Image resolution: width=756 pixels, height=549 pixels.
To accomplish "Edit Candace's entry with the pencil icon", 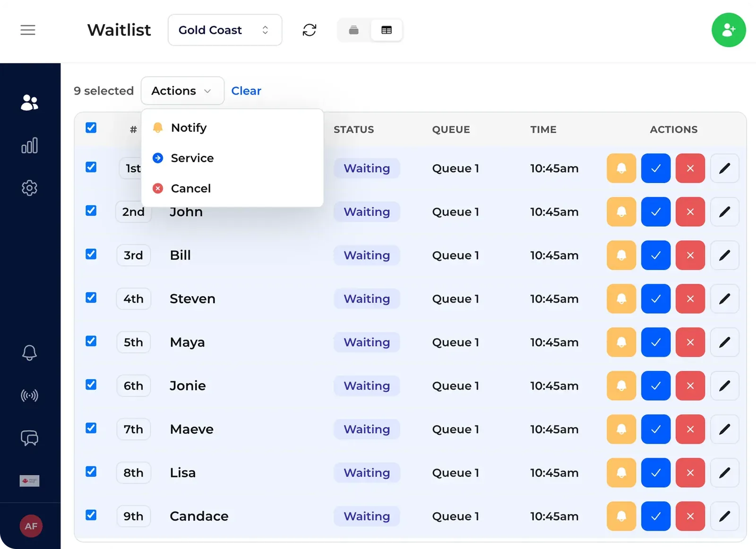I will click(725, 516).
